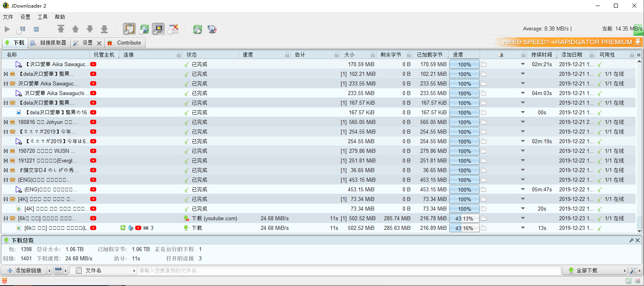Toggle silent mode red-X window icon

point(173,29)
